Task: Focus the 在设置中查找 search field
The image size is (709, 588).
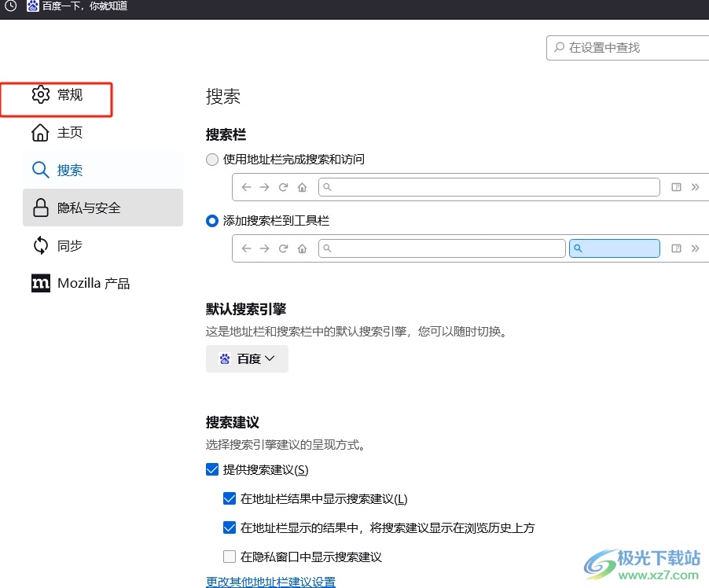Action: (627, 47)
